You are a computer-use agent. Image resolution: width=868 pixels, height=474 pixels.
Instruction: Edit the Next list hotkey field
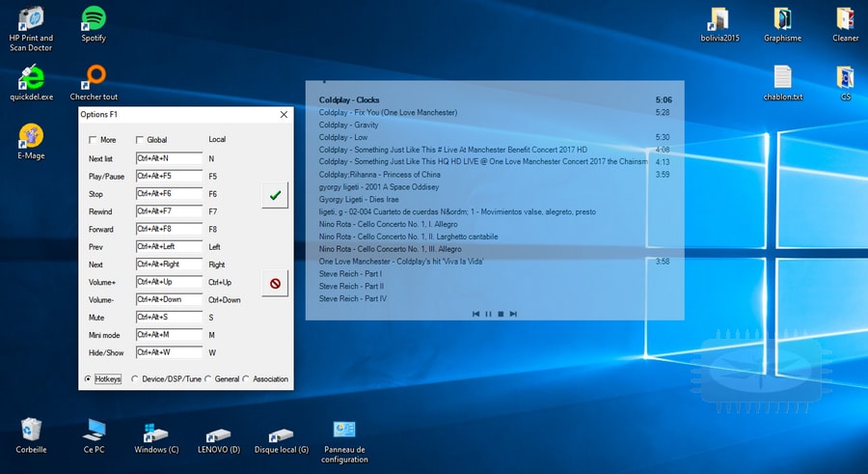pos(169,158)
